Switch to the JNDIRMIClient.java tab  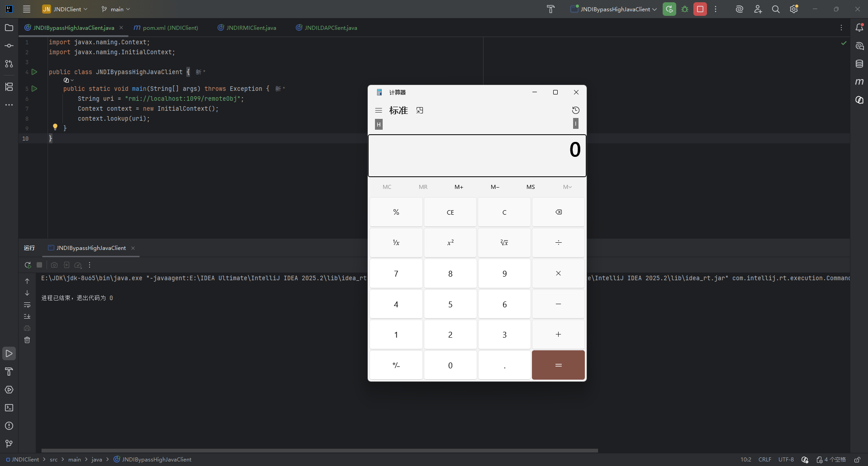tap(247, 28)
